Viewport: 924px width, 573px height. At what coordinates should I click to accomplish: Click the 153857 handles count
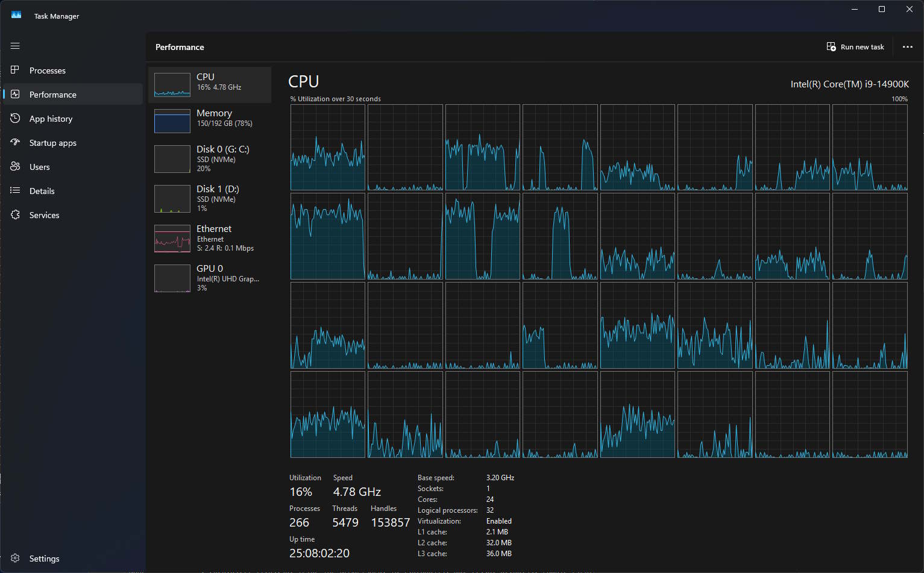(x=391, y=523)
